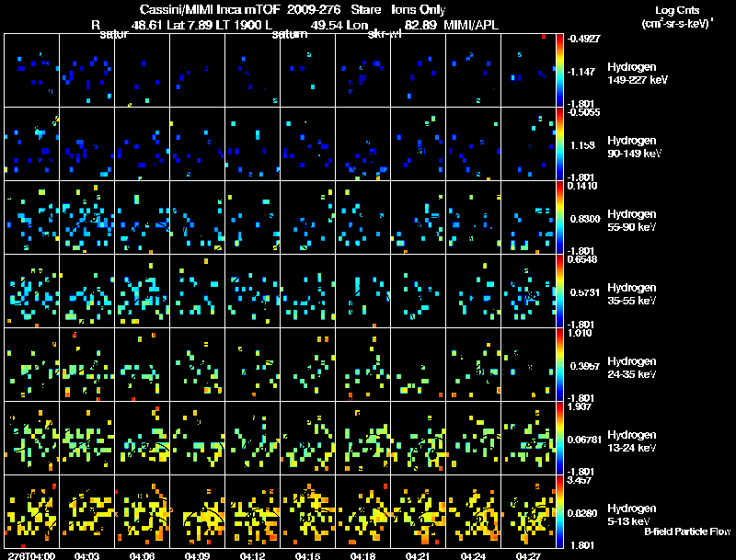Click the '04:21' time axis label
This screenshot has width=736, height=560.
coord(418,555)
